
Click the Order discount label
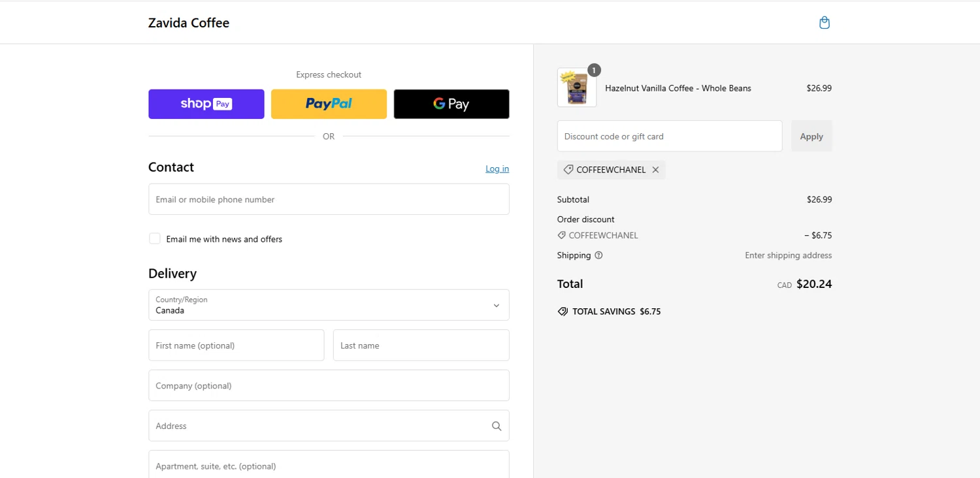(586, 219)
